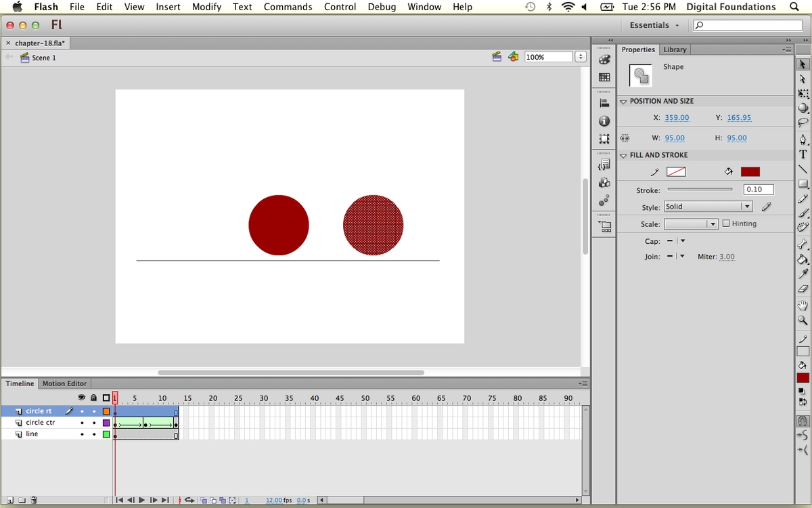Delete layer using timeline trash icon
Image resolution: width=812 pixels, height=508 pixels.
34,501
